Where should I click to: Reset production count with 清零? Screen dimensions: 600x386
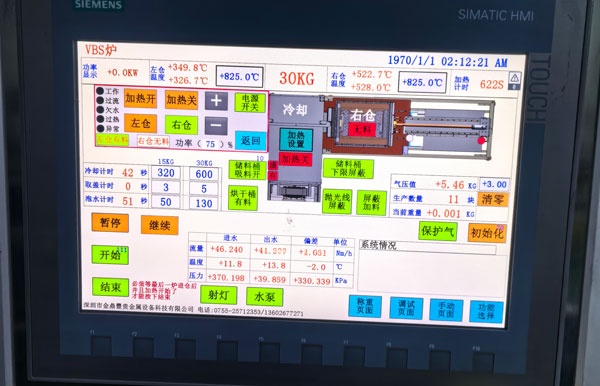(492, 199)
